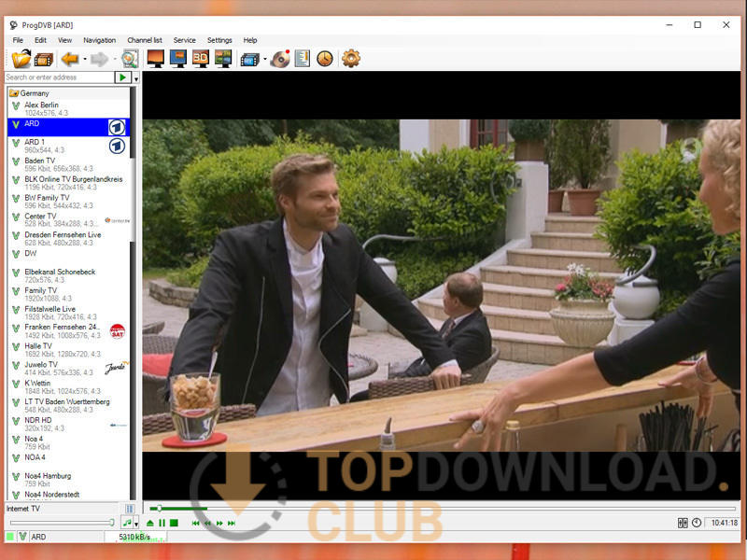Screen dimensions: 747x560
Task: Click the green play button next to address field
Action: (123, 77)
